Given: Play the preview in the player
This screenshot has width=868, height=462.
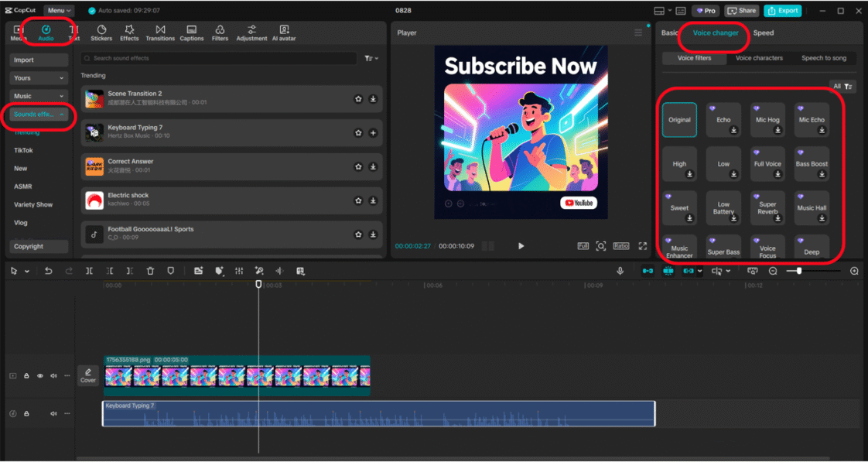Looking at the screenshot, I should (521, 246).
